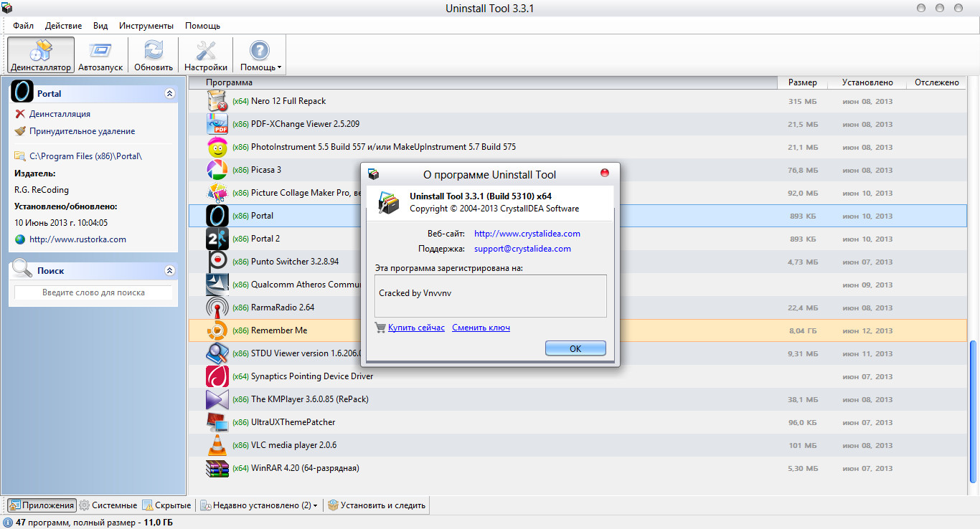Click the UltraUXThemePatcher icon

217,422
